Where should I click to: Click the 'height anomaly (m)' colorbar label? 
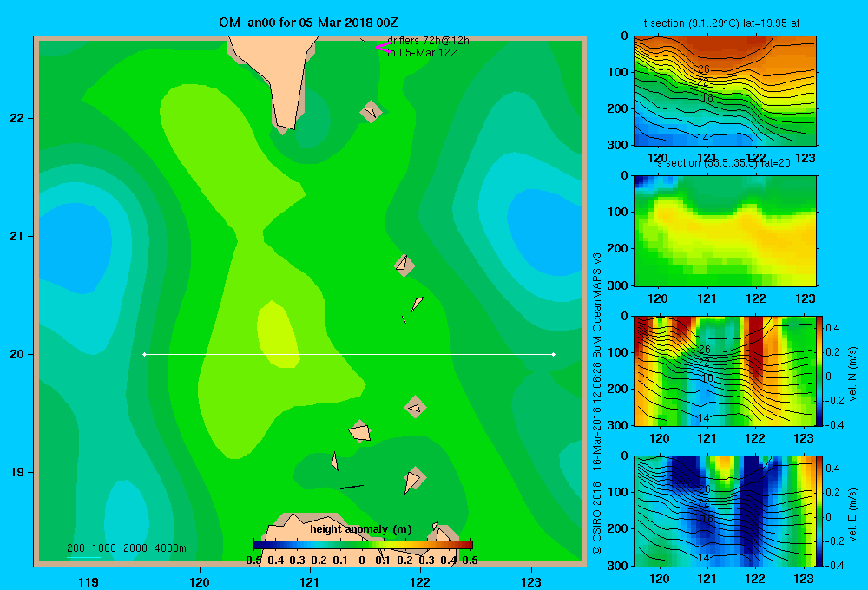click(x=361, y=529)
